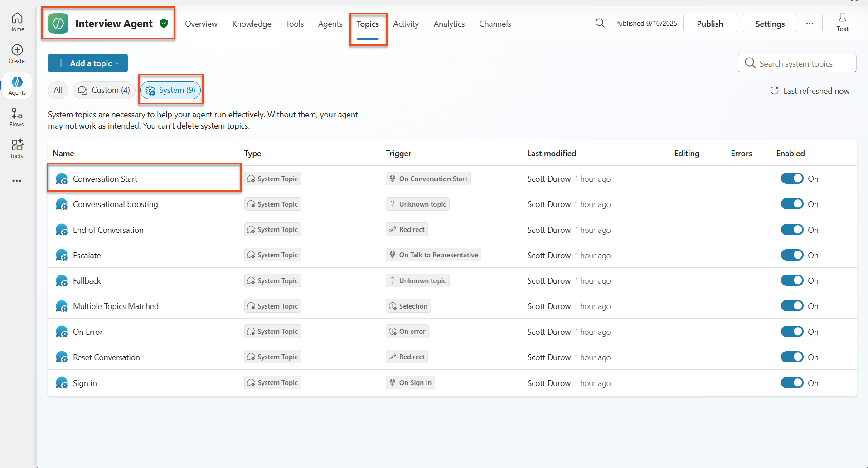The width and height of the screenshot is (868, 468).
Task: Switch to the Knowledge tab
Action: (252, 24)
